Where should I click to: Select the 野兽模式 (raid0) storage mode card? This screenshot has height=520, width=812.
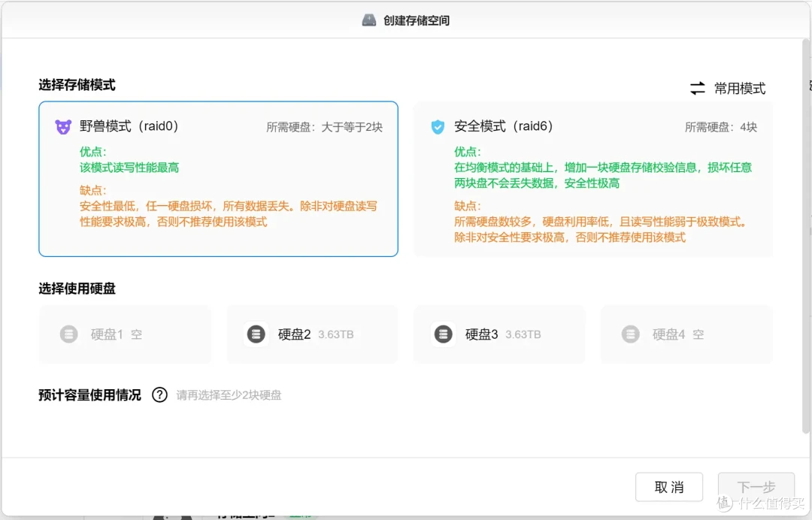click(x=218, y=179)
